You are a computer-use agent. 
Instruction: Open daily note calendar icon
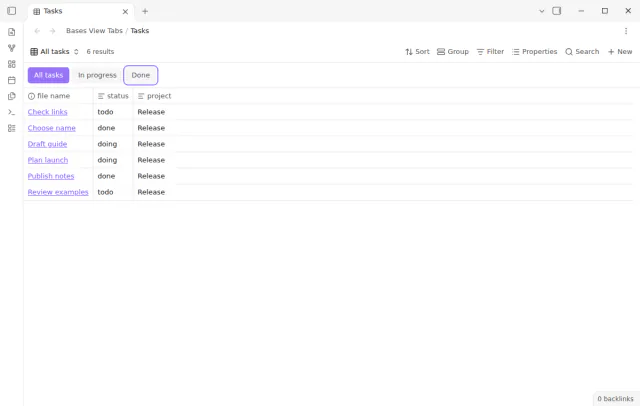11,80
